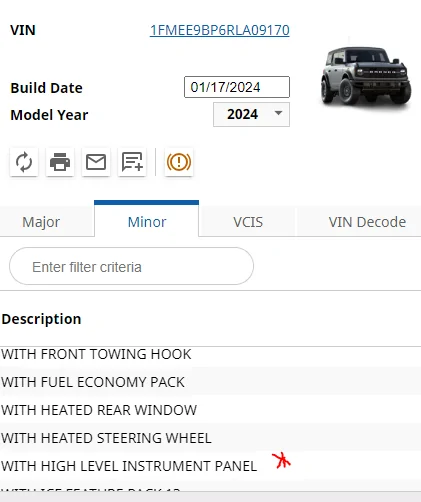
Task: Switch to the Major tab
Action: click(41, 222)
